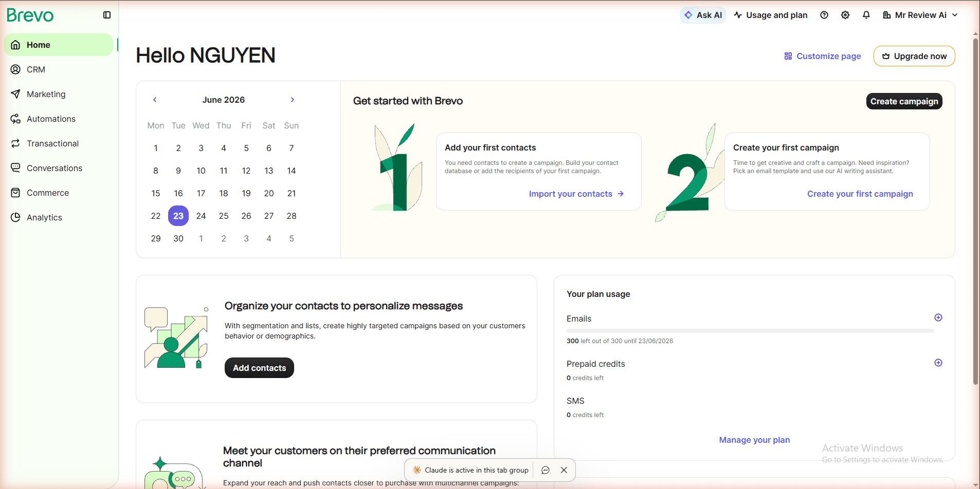Click the crown icon in Upgrade now
This screenshot has height=489, width=980.
pos(886,56)
